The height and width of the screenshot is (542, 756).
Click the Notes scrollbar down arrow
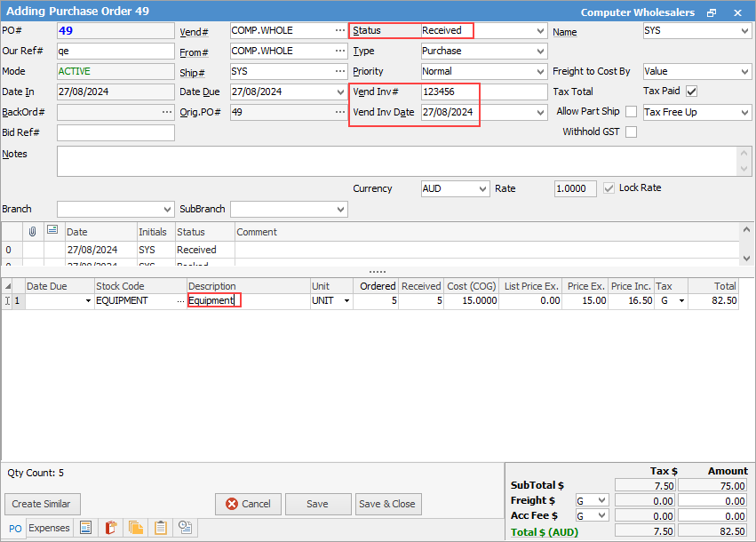pyautogui.click(x=744, y=169)
